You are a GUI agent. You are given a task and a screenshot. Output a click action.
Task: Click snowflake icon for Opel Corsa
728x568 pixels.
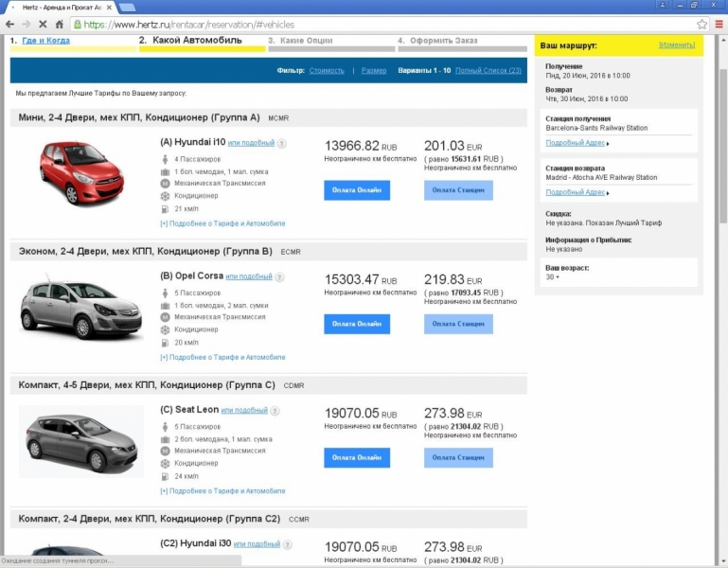pyautogui.click(x=165, y=329)
